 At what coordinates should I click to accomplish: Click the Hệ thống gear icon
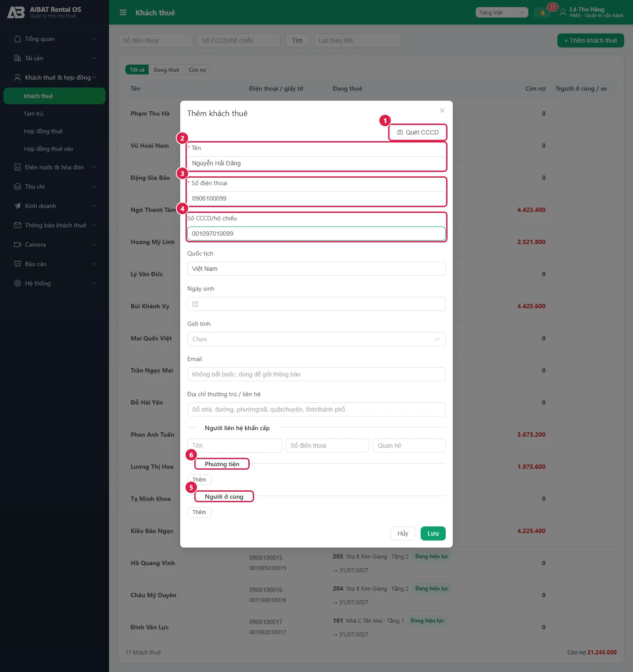pos(18,283)
